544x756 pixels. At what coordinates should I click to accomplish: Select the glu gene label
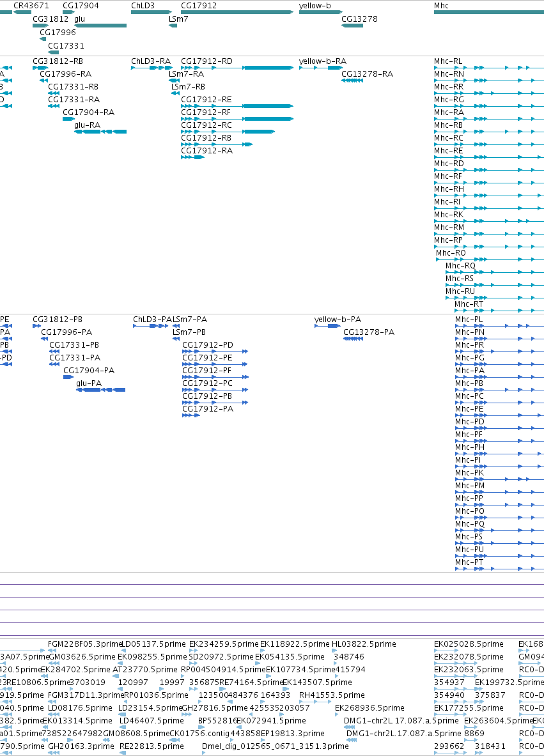79,19
